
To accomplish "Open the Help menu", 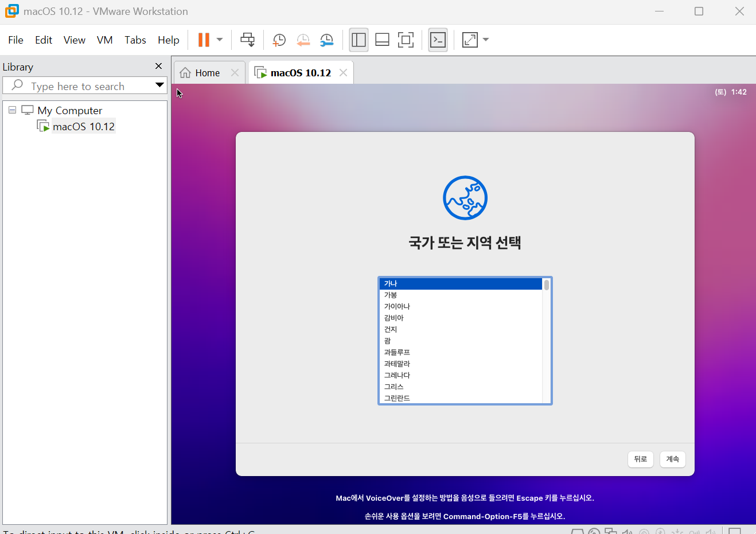I will pos(169,40).
